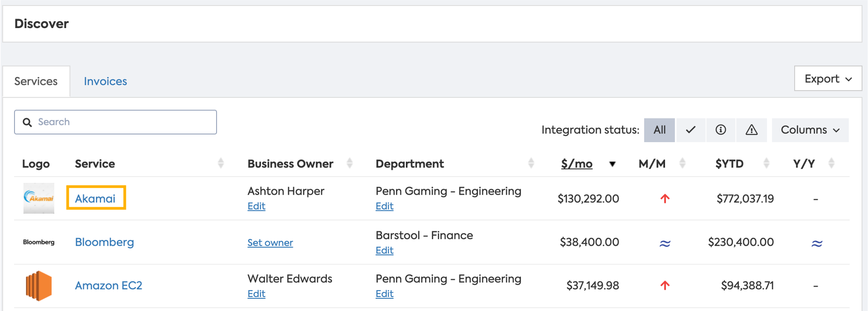Screen dimensions: 868x311
Task: Filter by info integration status icon
Action: click(721, 130)
